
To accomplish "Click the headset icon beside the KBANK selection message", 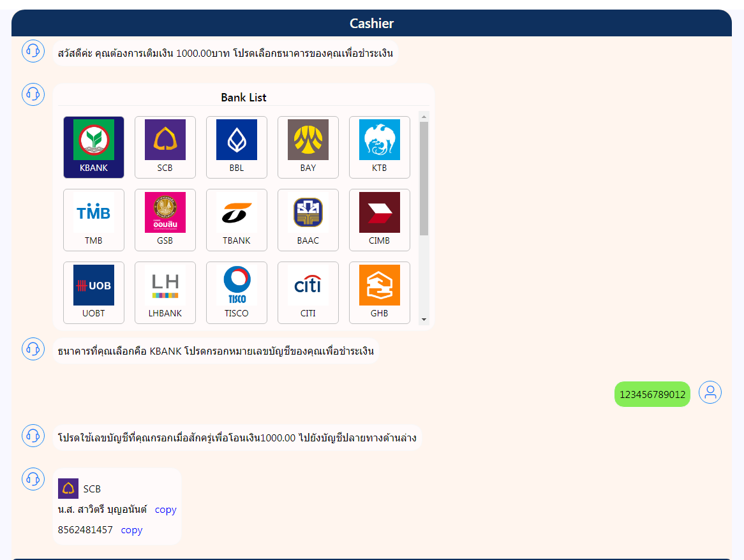I will coord(33,349).
